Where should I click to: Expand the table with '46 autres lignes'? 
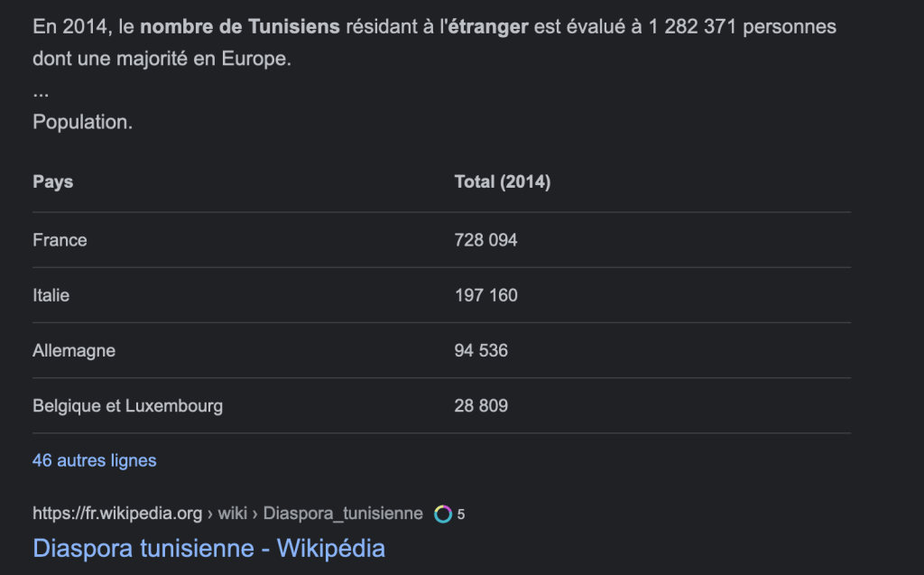tap(95, 460)
